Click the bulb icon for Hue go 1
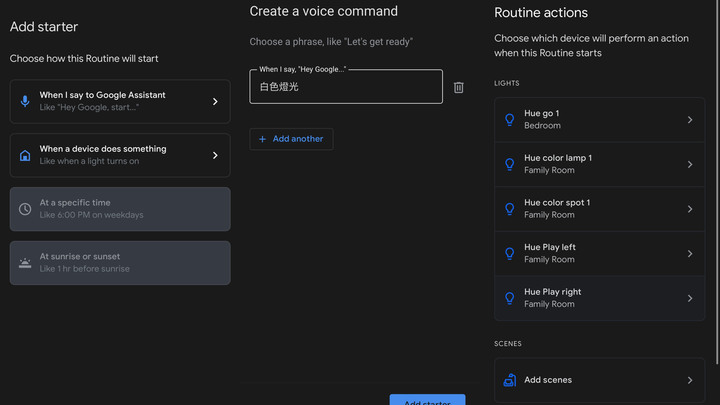Image resolution: width=720 pixels, height=405 pixels. (x=510, y=119)
